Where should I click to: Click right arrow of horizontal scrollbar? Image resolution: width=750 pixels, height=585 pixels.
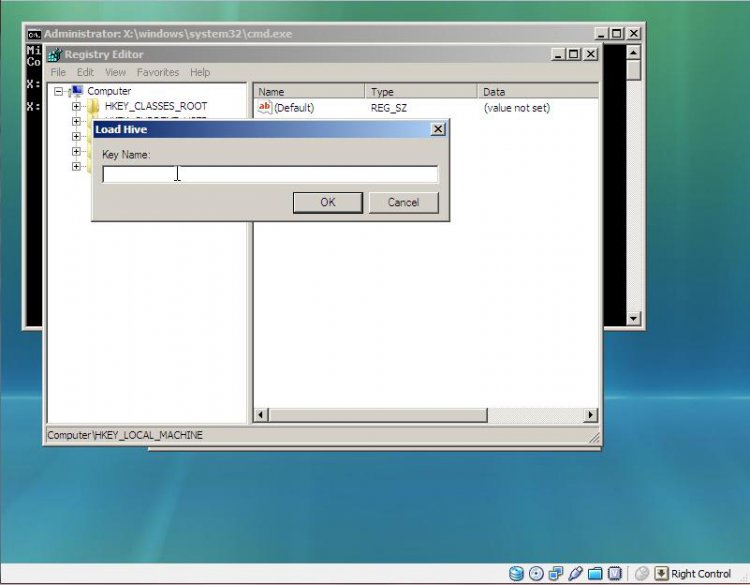(x=591, y=415)
